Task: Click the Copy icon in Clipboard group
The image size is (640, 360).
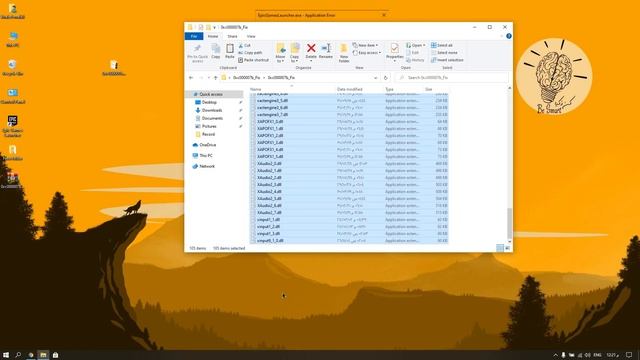Action: (216, 49)
